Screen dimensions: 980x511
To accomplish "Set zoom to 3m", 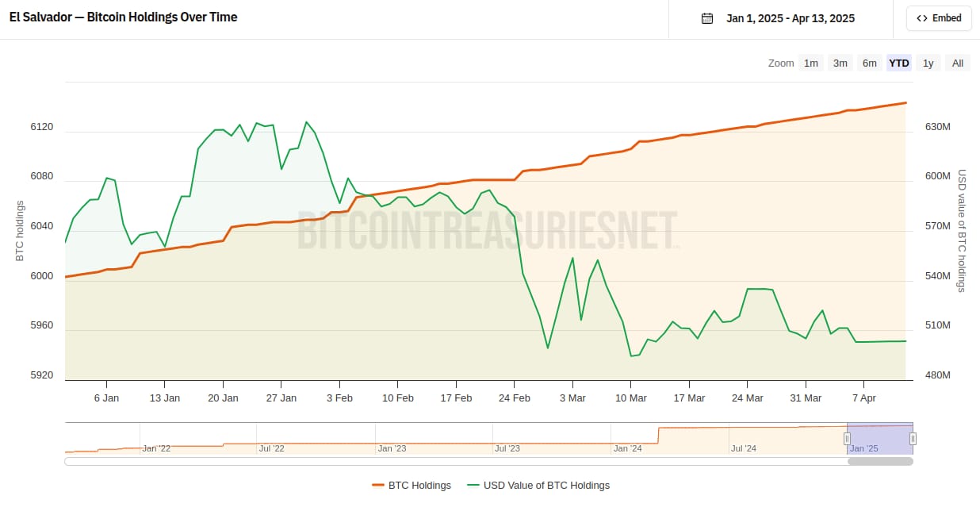I will tap(840, 63).
